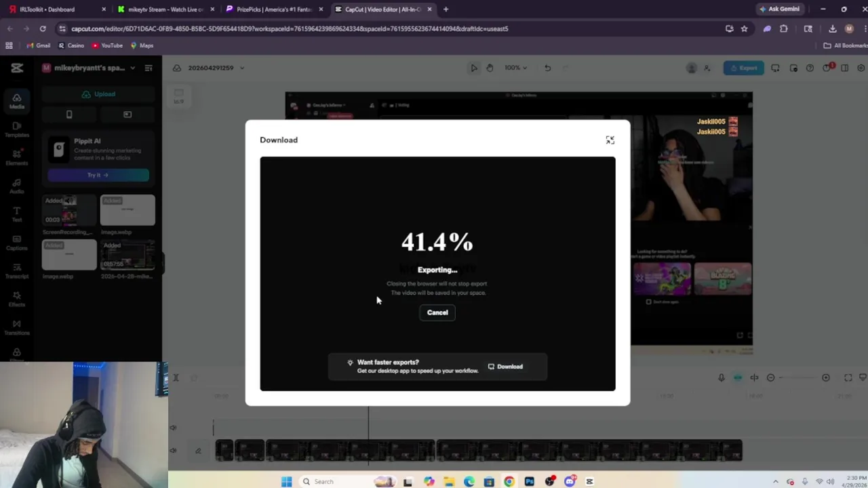Open the Media panel in sidebar
868x488 pixels.
coord(17,101)
